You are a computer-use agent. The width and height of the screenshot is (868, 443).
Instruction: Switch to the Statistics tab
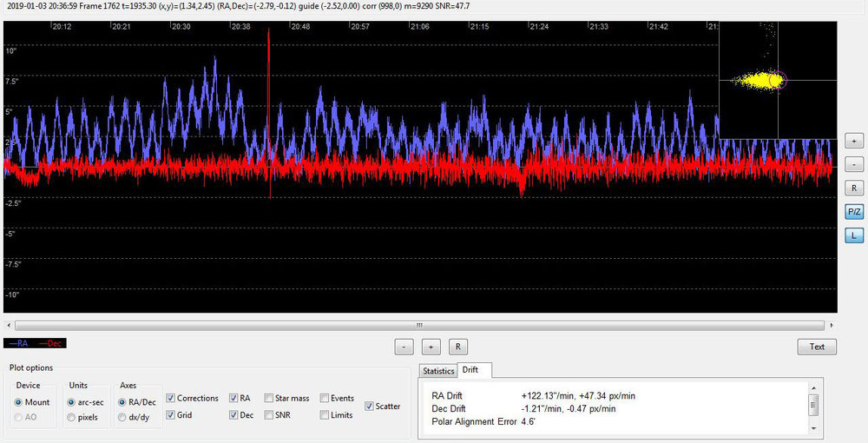click(438, 371)
